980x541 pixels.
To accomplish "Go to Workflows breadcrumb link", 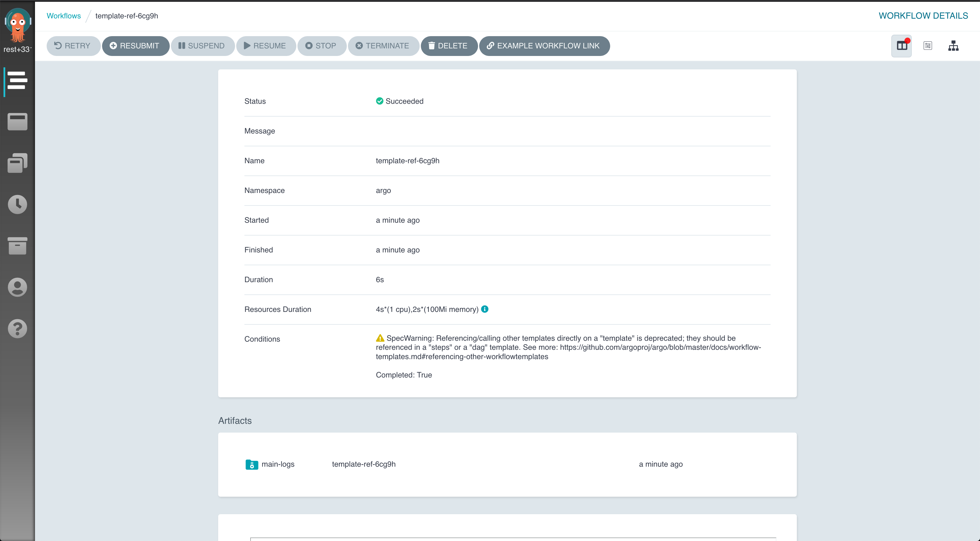I will [x=64, y=16].
